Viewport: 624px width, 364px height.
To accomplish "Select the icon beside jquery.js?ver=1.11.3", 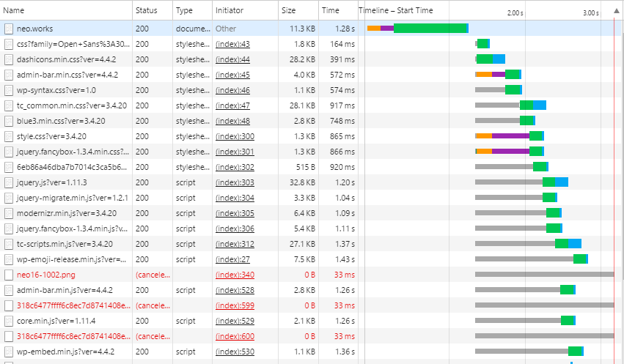I will (9, 182).
